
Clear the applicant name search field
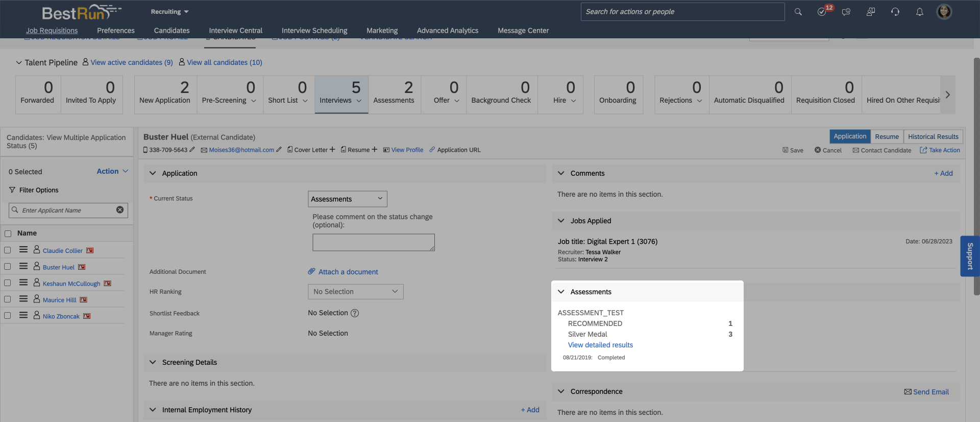click(x=120, y=210)
